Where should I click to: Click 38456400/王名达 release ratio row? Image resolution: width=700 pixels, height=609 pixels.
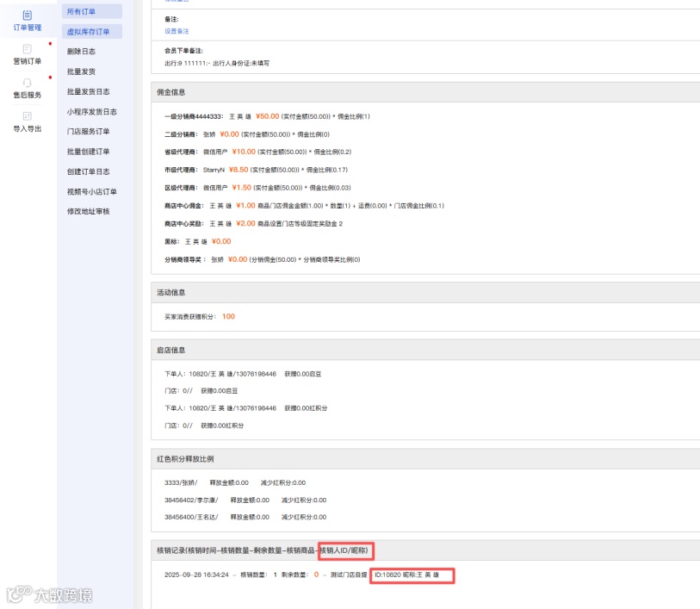[245, 517]
